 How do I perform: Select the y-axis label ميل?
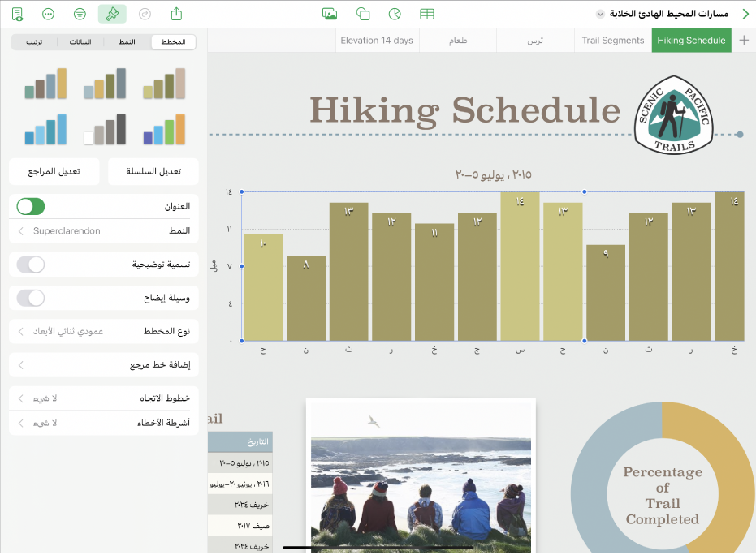[x=214, y=266]
